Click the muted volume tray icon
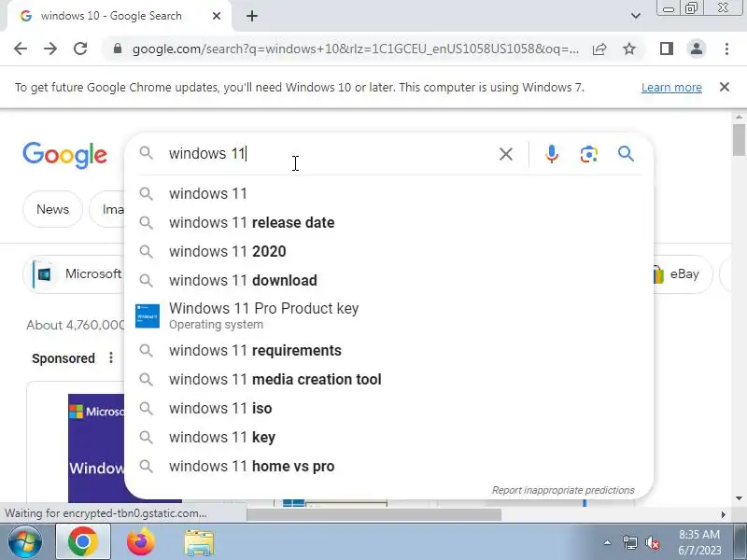Screen dimensions: 747x560 [x=652, y=542]
